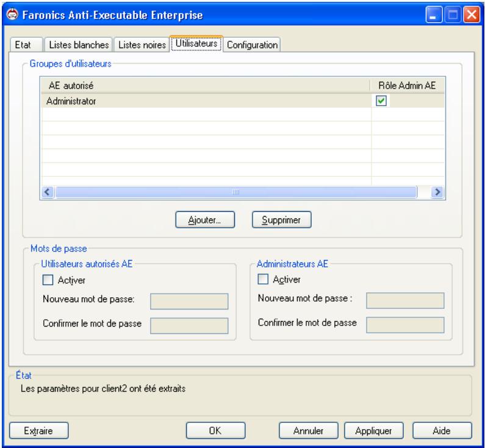Open the Listes blanches tab
Screen dimensions: 485x448
(x=79, y=45)
